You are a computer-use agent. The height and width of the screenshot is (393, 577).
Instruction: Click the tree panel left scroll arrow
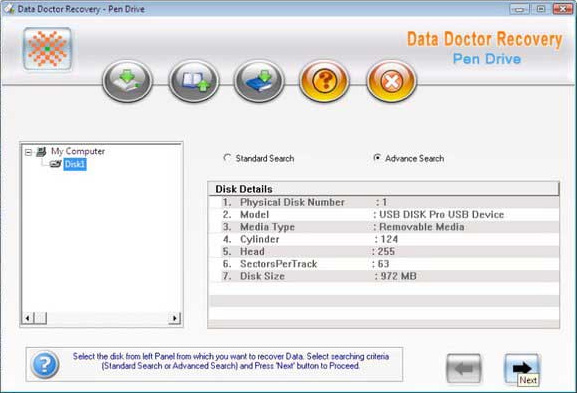click(x=28, y=318)
